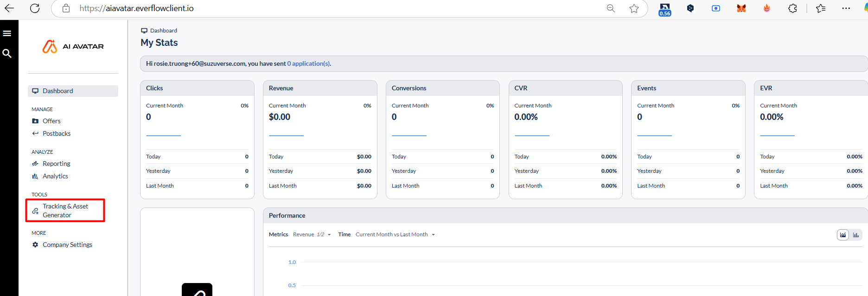868x296 pixels.
Task: Switch Performance view to bar chart
Action: [856, 235]
